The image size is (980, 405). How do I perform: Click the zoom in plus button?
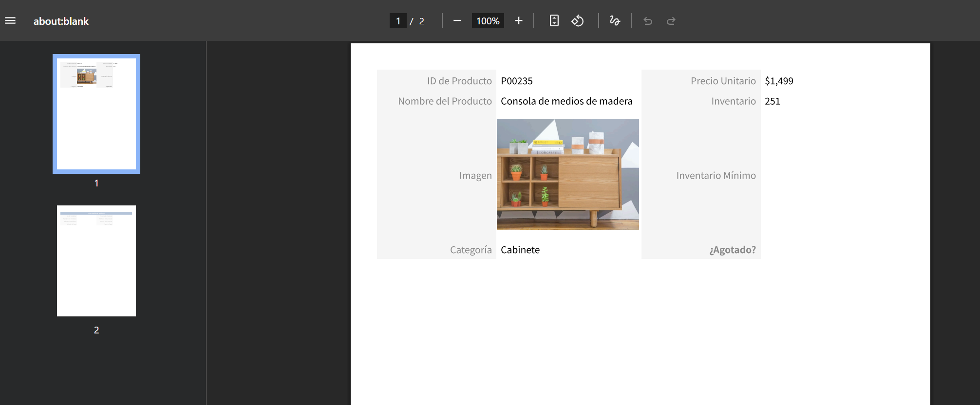(518, 20)
